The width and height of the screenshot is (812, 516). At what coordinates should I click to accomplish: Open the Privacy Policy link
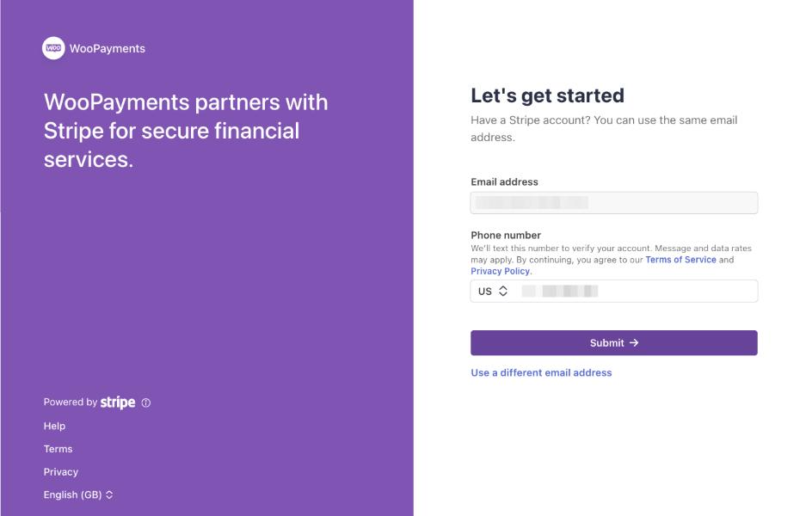click(x=500, y=271)
